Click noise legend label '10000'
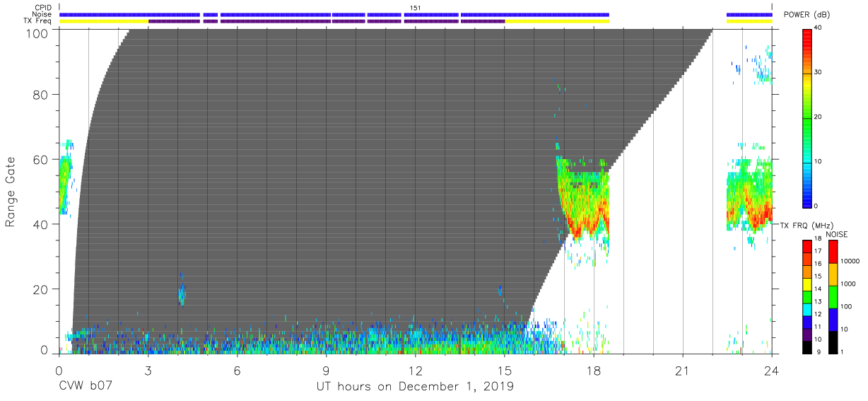868x401 pixels. (x=851, y=262)
